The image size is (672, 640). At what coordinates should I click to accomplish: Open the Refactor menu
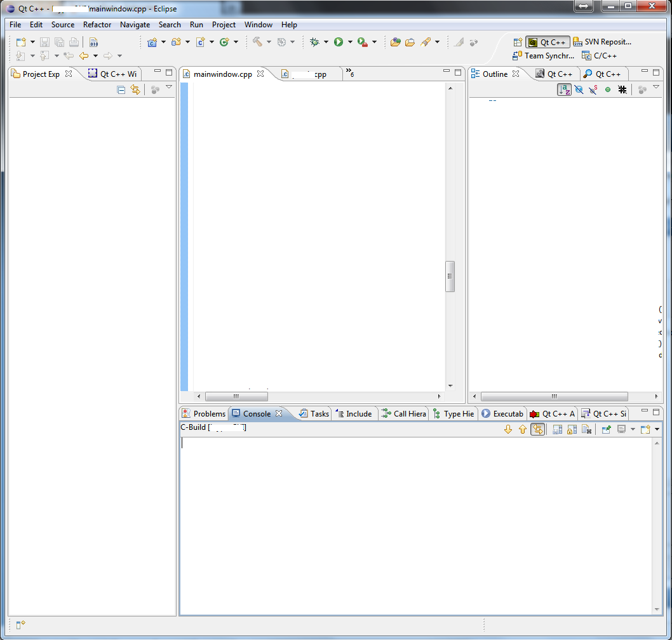tap(97, 24)
